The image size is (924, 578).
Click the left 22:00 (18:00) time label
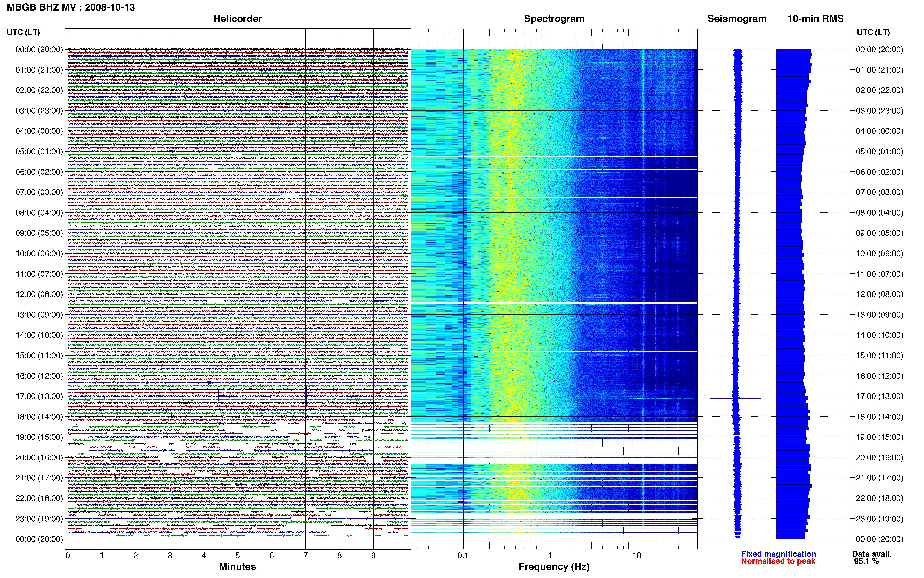click(x=39, y=498)
